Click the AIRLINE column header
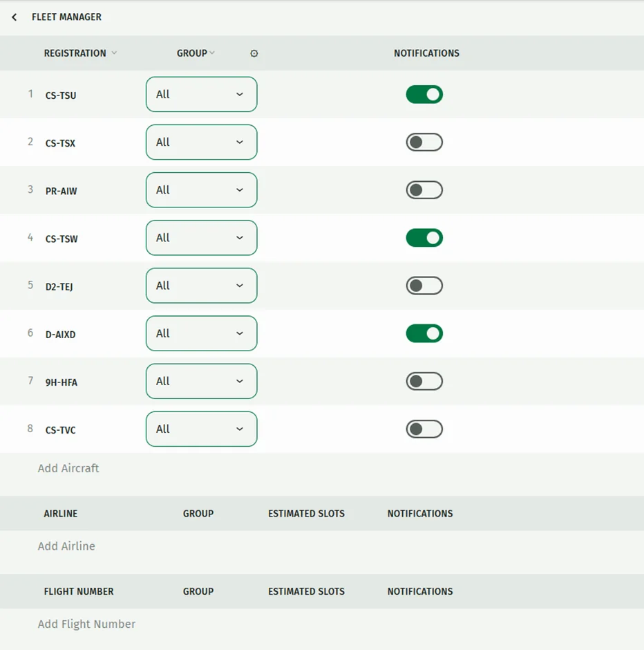The image size is (644, 650). [x=61, y=514]
